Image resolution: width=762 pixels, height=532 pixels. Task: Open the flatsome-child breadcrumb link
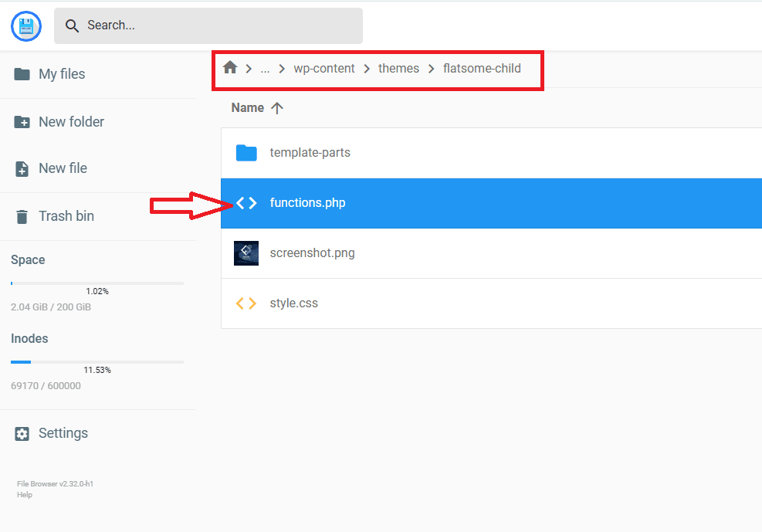coord(482,68)
